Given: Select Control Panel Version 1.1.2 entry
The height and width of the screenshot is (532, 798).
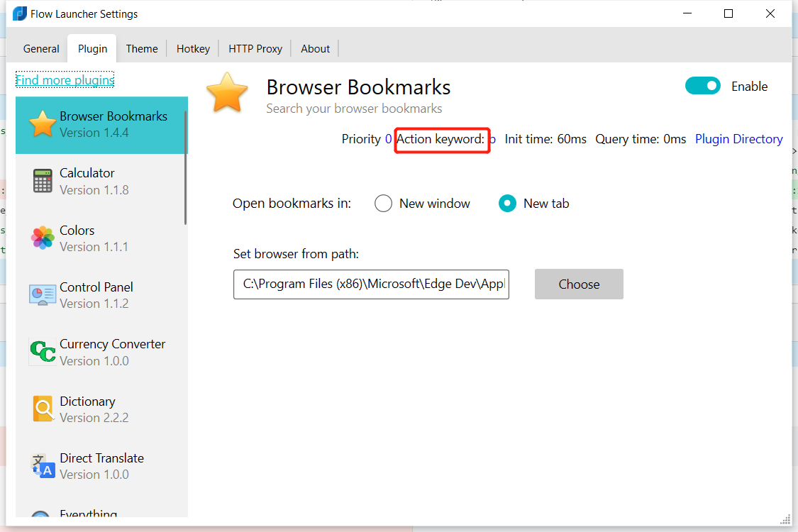Looking at the screenshot, I should click(x=101, y=296).
